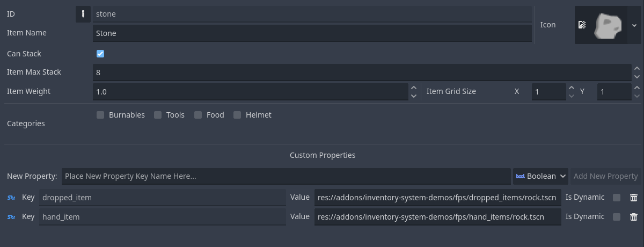This screenshot has width=644, height=247.
Task: Click the Categories label
Action: click(26, 123)
